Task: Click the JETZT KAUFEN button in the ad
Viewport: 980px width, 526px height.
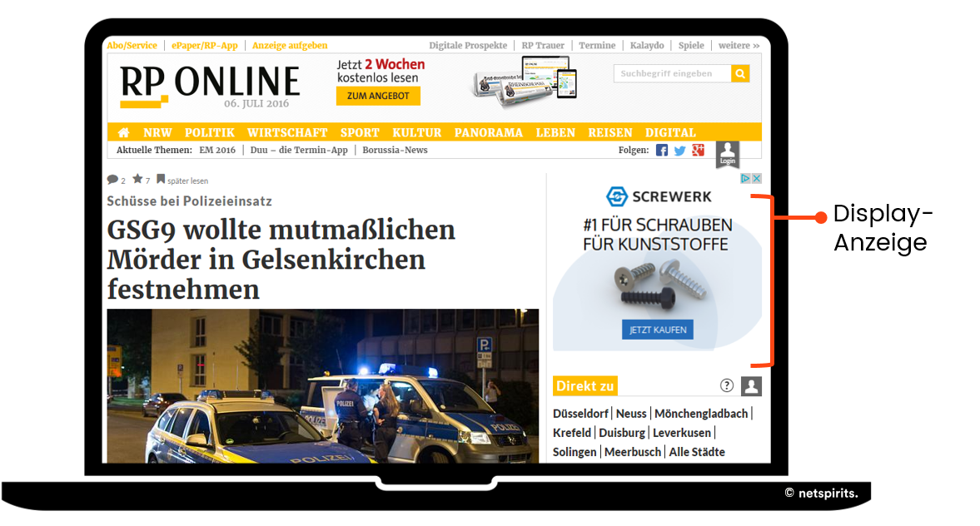Action: tap(658, 329)
